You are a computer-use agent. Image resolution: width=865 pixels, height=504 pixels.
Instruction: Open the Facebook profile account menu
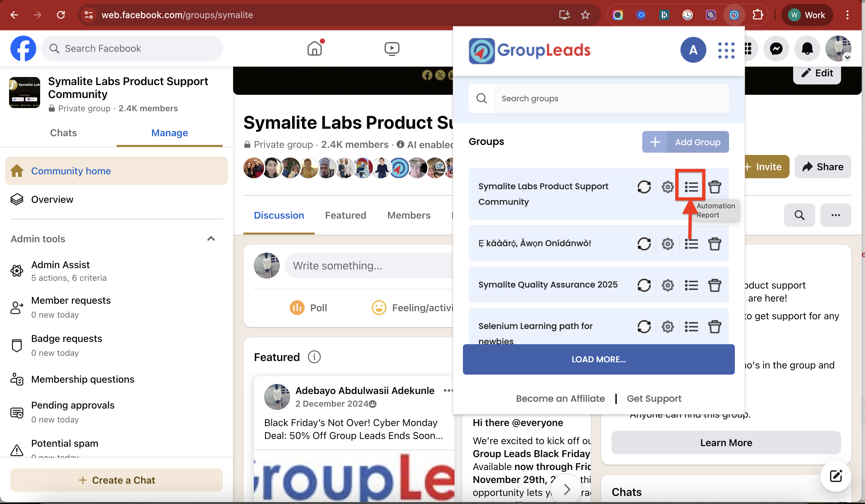point(838,49)
